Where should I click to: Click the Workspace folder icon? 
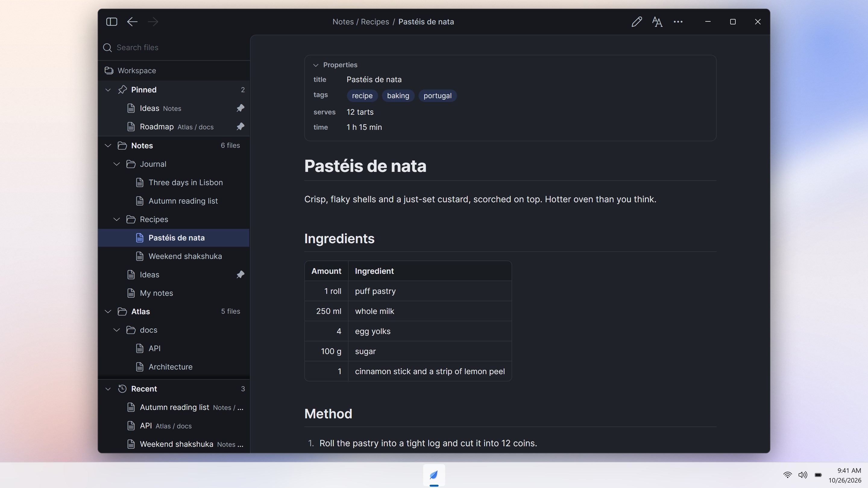[x=109, y=70]
